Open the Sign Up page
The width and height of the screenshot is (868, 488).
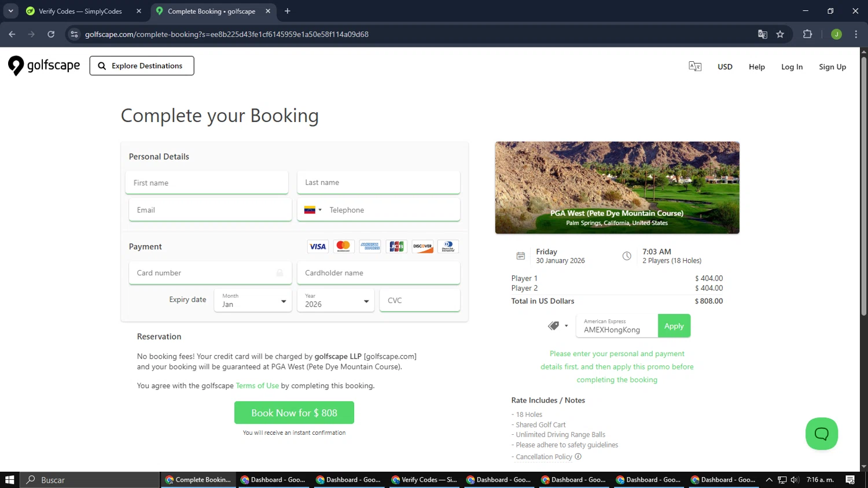click(x=832, y=66)
